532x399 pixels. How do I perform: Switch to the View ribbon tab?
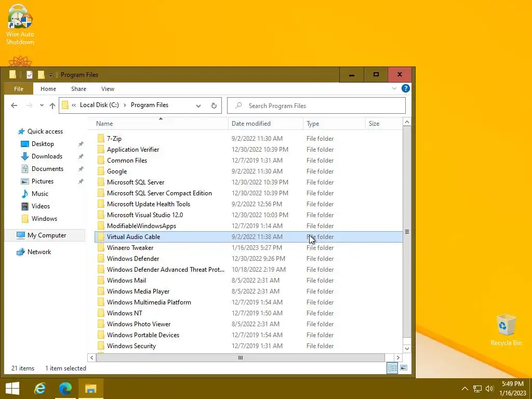[x=108, y=89]
